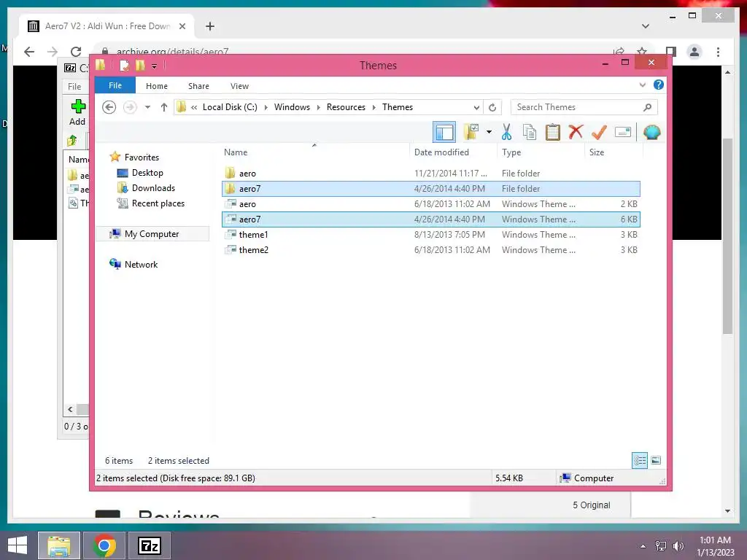Click the orange checkmark Properties icon
The image size is (747, 560).
coord(599,132)
